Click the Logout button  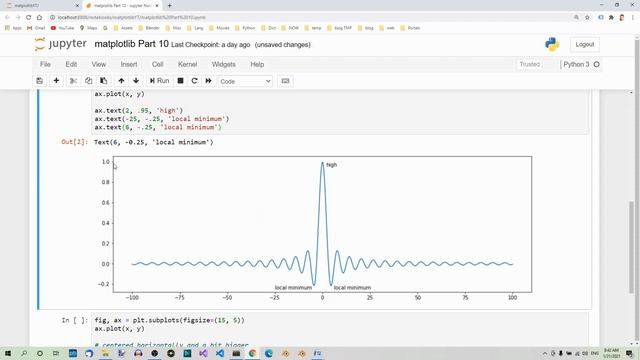point(585,44)
